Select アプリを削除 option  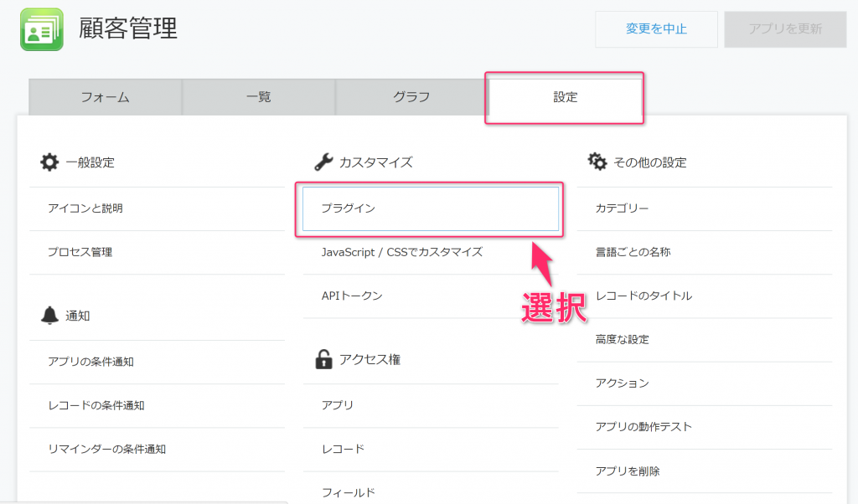click(x=704, y=471)
